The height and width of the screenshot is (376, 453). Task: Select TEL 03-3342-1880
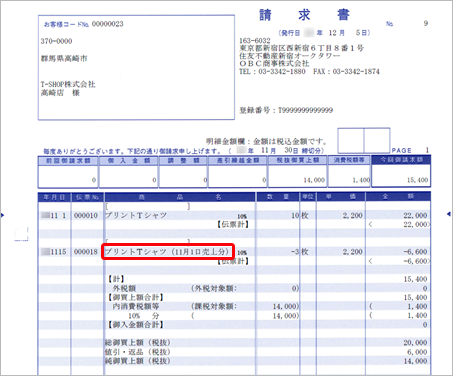[272, 71]
